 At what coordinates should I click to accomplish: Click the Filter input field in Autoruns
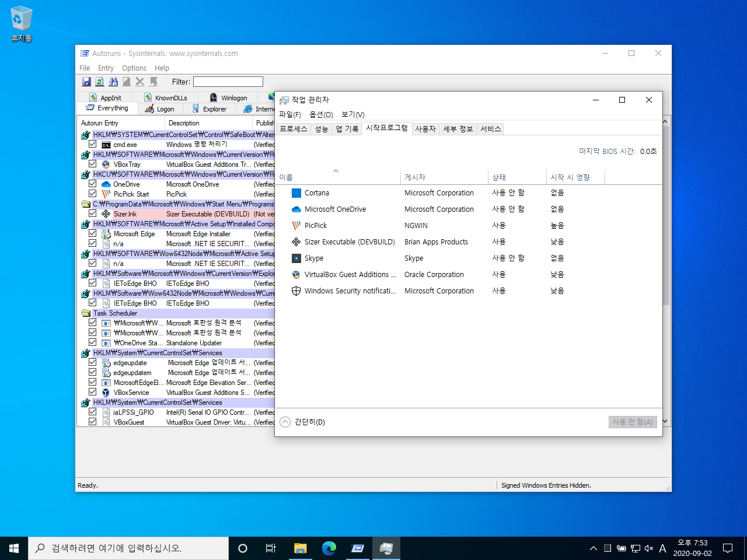228,82
